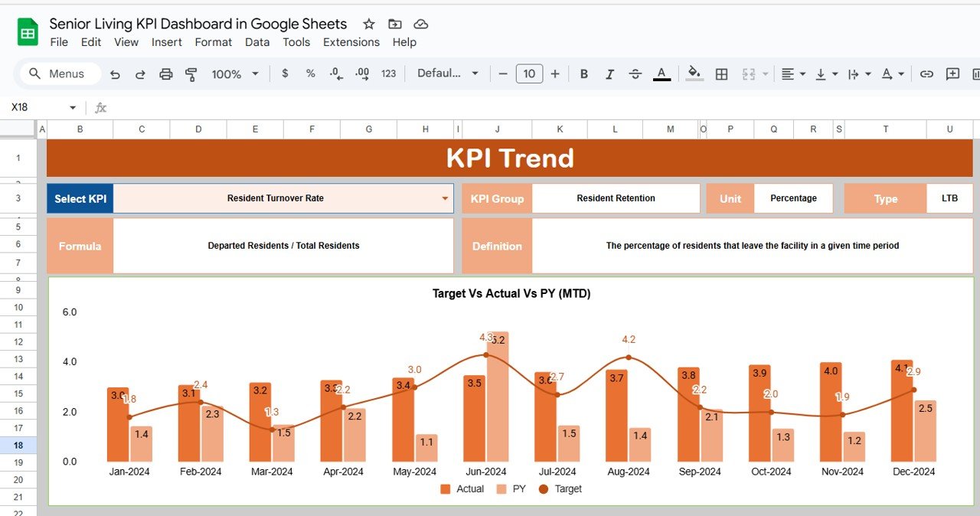980x516 pixels.
Task: Expand the zoom level 100% dropdown
Action: point(235,74)
